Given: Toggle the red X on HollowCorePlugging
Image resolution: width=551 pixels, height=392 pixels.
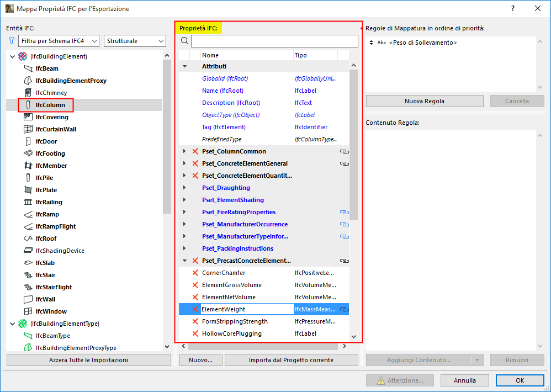Looking at the screenshot, I should pyautogui.click(x=195, y=333).
